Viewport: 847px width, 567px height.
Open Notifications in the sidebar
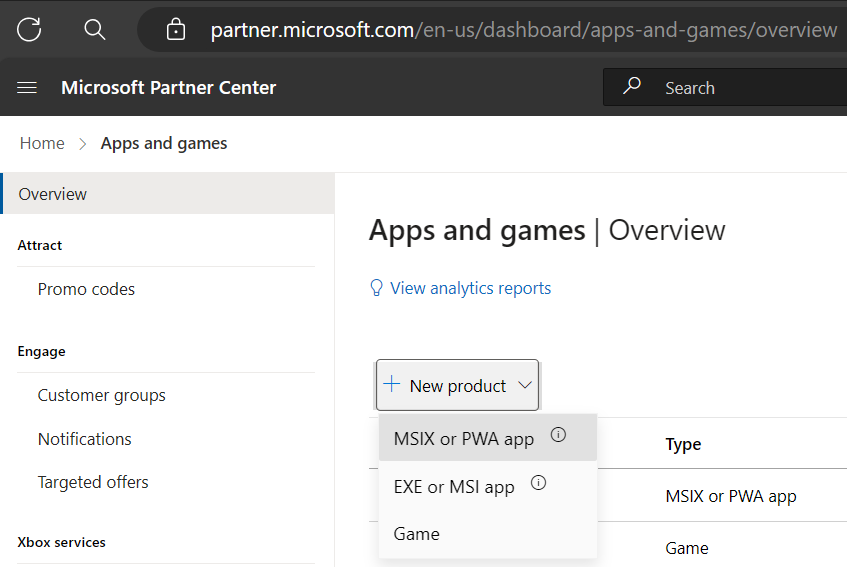click(85, 439)
